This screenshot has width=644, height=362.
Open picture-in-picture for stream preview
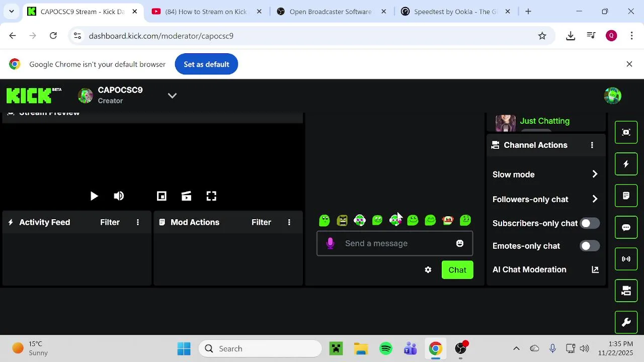click(x=162, y=196)
